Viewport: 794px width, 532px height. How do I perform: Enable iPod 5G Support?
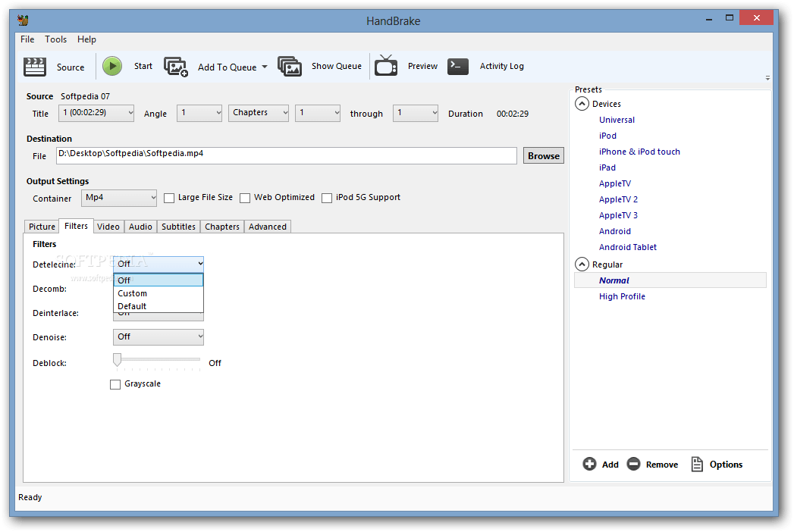click(x=327, y=197)
